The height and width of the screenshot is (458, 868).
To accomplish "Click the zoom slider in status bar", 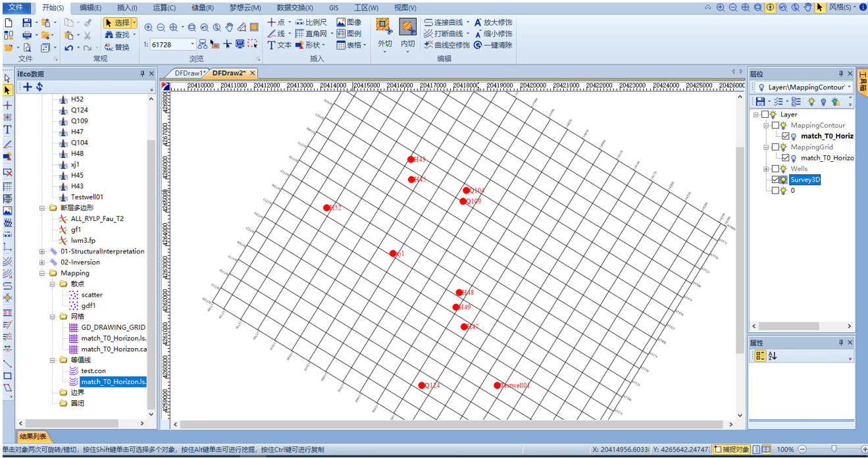I will coord(833,449).
